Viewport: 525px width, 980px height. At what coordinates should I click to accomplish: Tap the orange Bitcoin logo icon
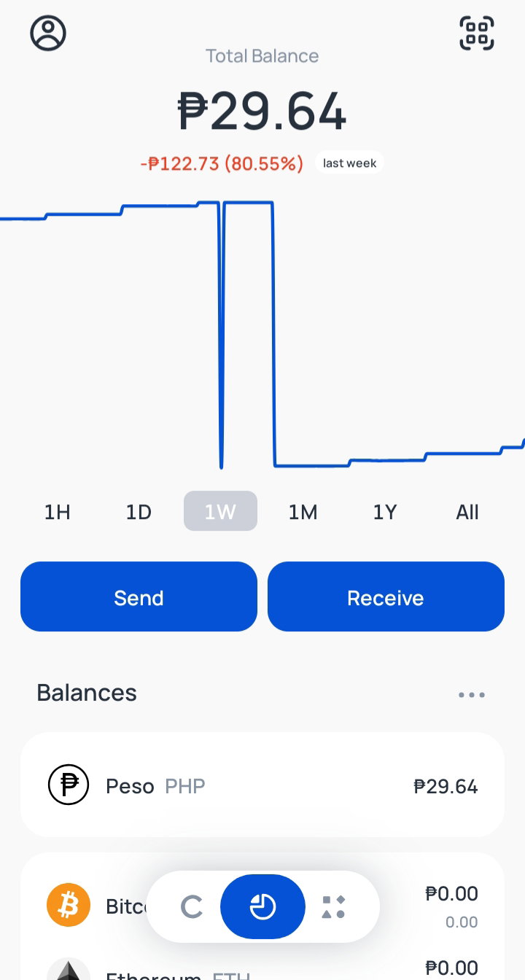click(x=69, y=905)
